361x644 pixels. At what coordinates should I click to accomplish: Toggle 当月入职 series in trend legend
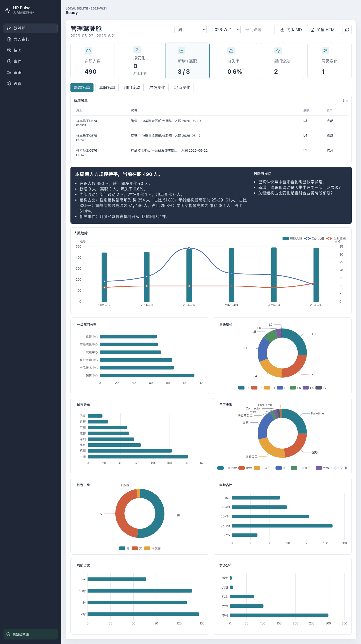click(314, 239)
